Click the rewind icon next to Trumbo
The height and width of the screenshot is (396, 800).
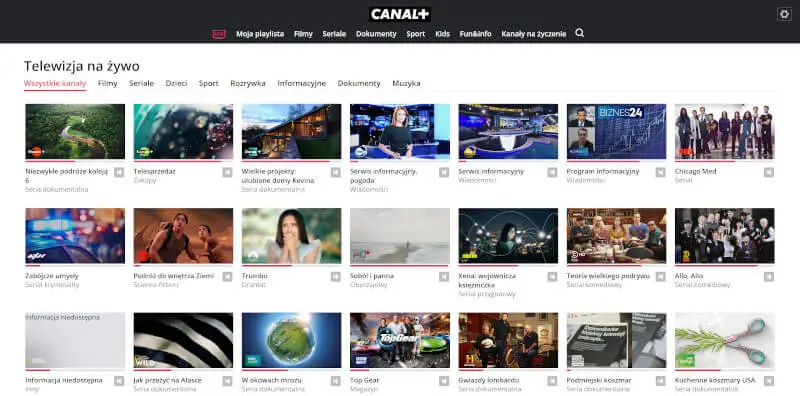[336, 277]
